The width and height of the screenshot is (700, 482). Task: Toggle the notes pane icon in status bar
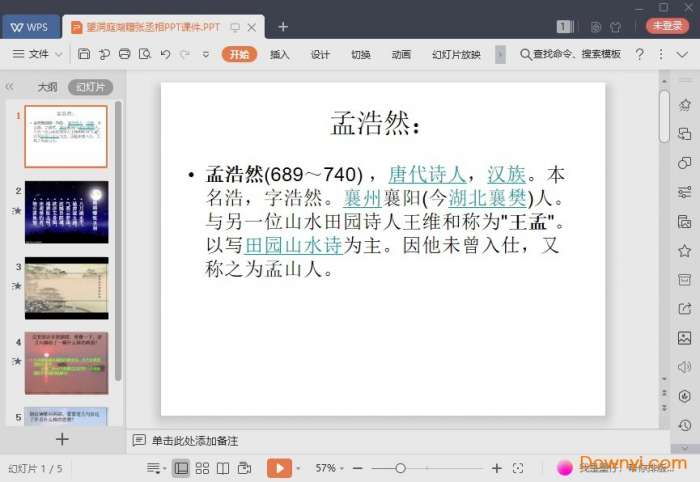pos(154,468)
